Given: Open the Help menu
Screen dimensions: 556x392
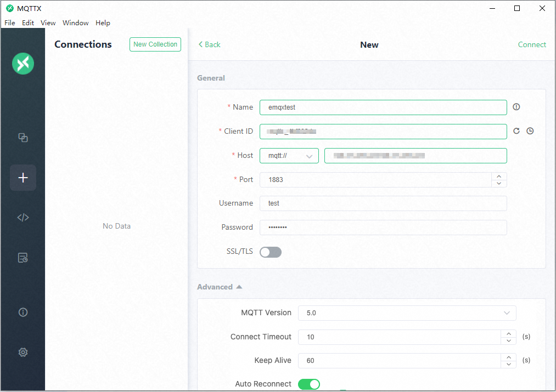Looking at the screenshot, I should 103,23.
